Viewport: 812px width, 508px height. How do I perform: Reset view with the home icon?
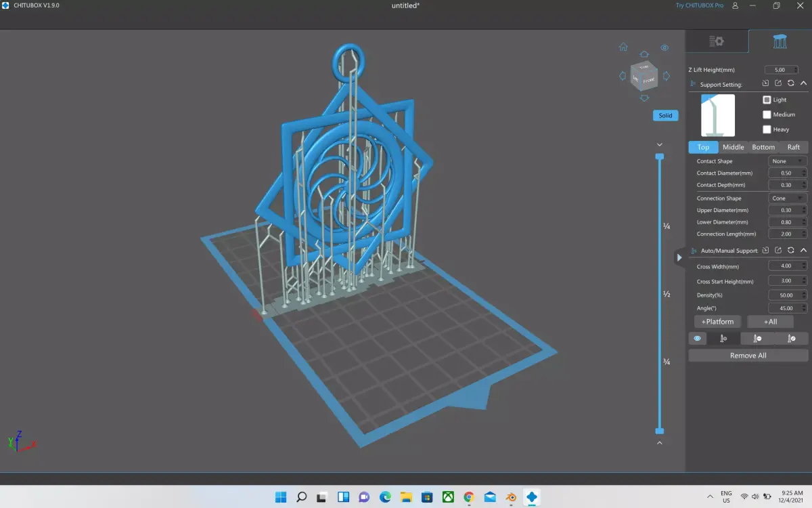coord(623,47)
